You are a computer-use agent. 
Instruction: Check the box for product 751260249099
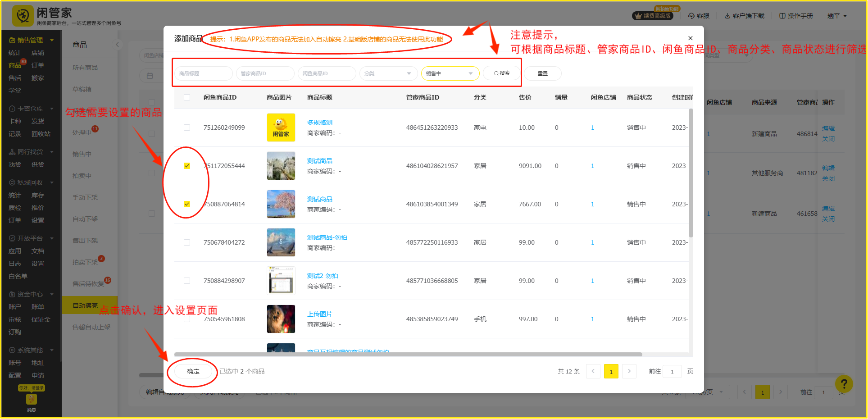[187, 128]
